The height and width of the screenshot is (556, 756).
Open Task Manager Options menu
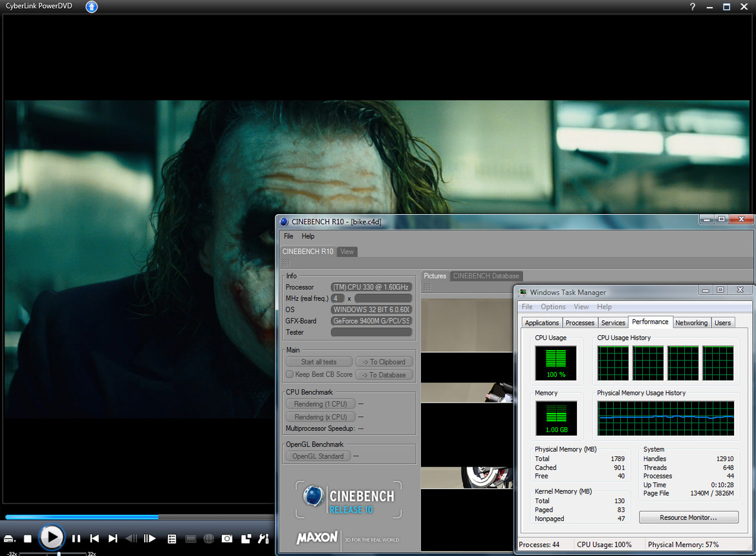click(x=553, y=307)
